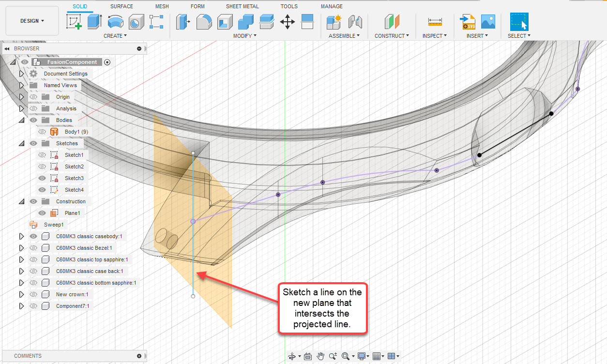
Task: Select the New Component tool under Assemble
Action: coord(334,22)
